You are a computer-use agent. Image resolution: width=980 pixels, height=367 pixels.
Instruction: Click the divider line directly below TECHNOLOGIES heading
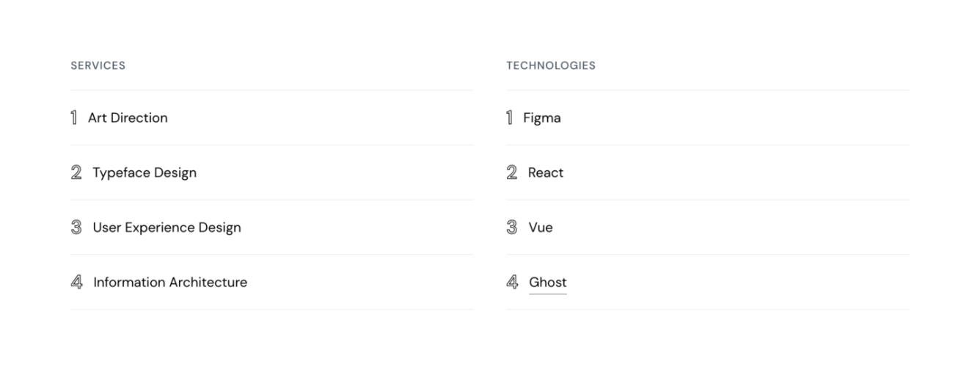pos(707,90)
